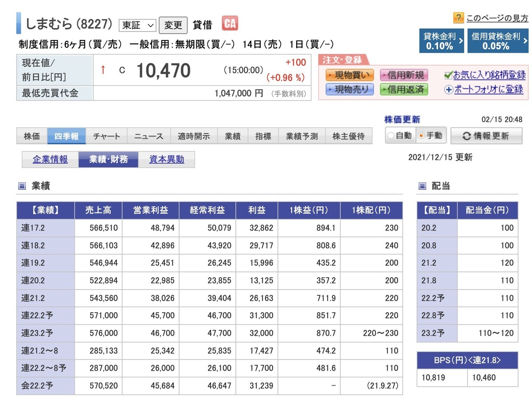Switch to the 株価 tab
Viewport: 532px width, 408px height.
pos(32,136)
